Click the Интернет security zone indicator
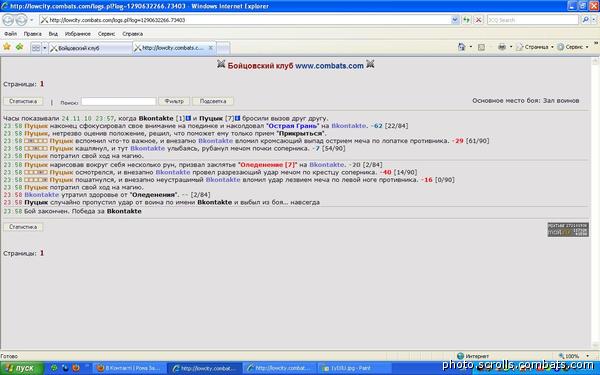The width and height of the screenshot is (600, 375). pyautogui.click(x=473, y=356)
